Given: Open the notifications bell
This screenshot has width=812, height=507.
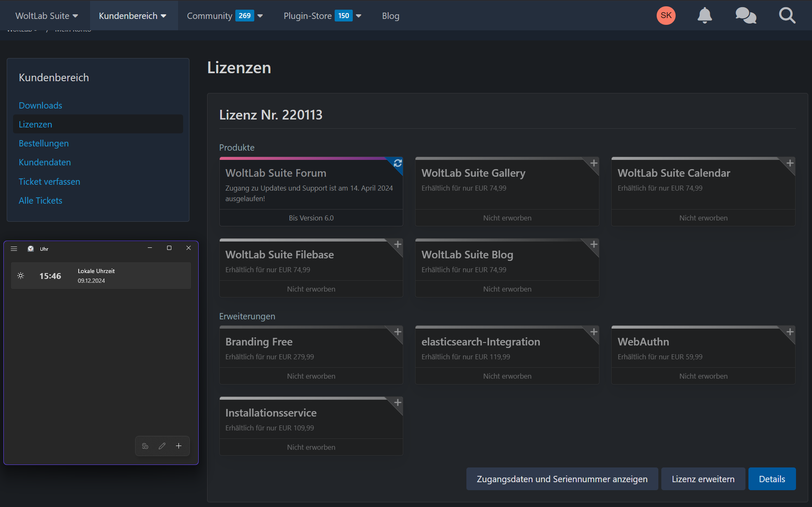Looking at the screenshot, I should pyautogui.click(x=704, y=16).
